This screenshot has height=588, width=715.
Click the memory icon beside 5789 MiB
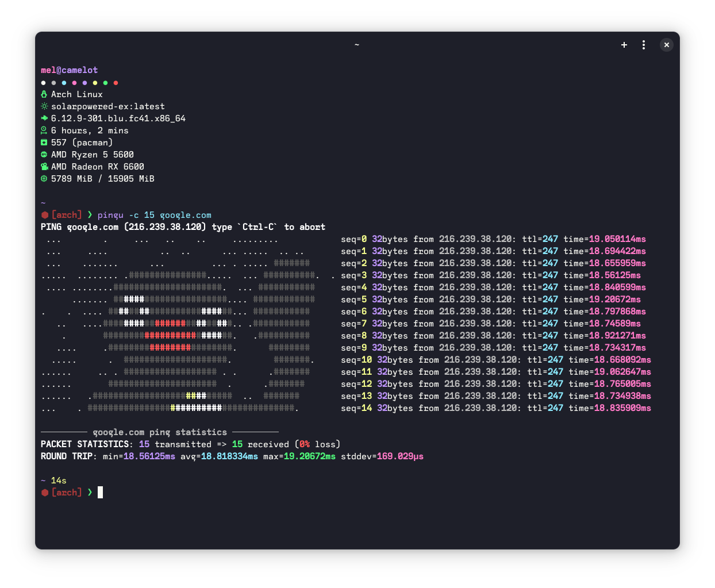point(44,179)
